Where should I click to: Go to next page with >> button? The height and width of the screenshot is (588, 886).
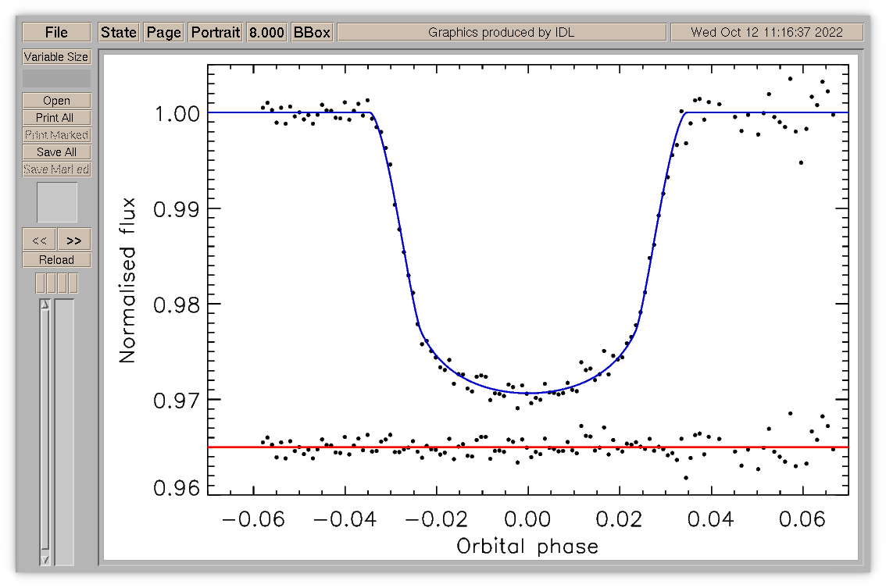tap(74, 240)
